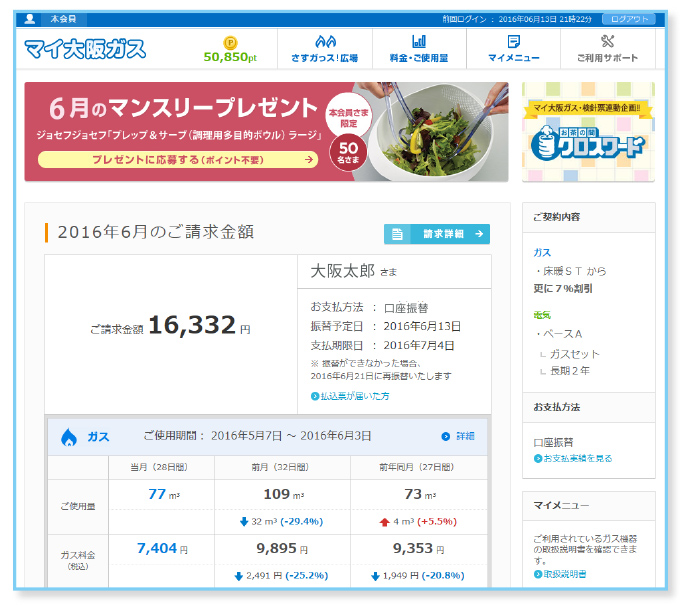Select the 前回ログイン timestamp text
680x605 pixels.
[x=517, y=19]
